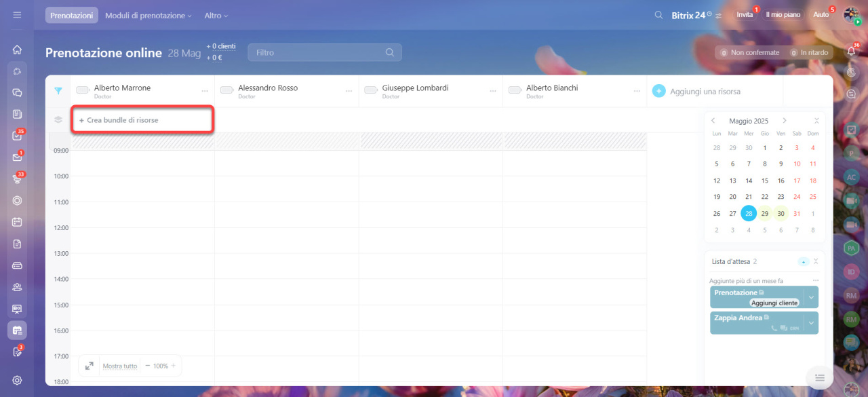Click the Invita button
This screenshot has height=397, width=868.
(745, 14)
